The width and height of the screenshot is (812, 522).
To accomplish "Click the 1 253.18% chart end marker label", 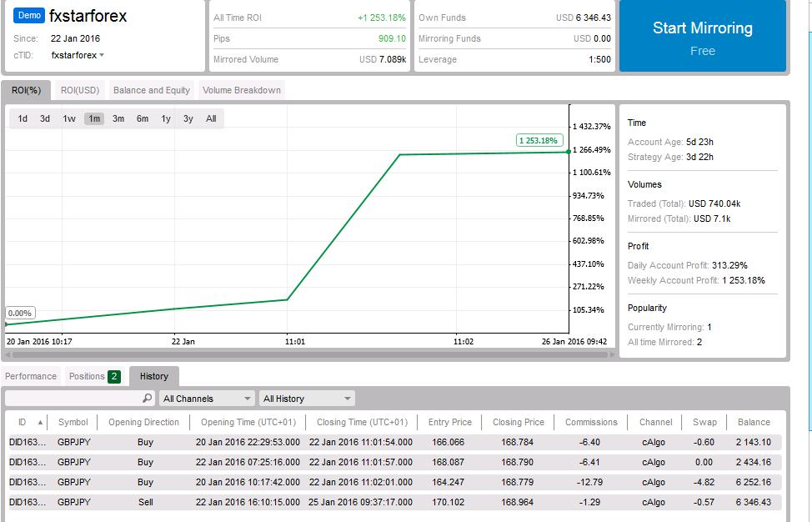I will coord(539,140).
